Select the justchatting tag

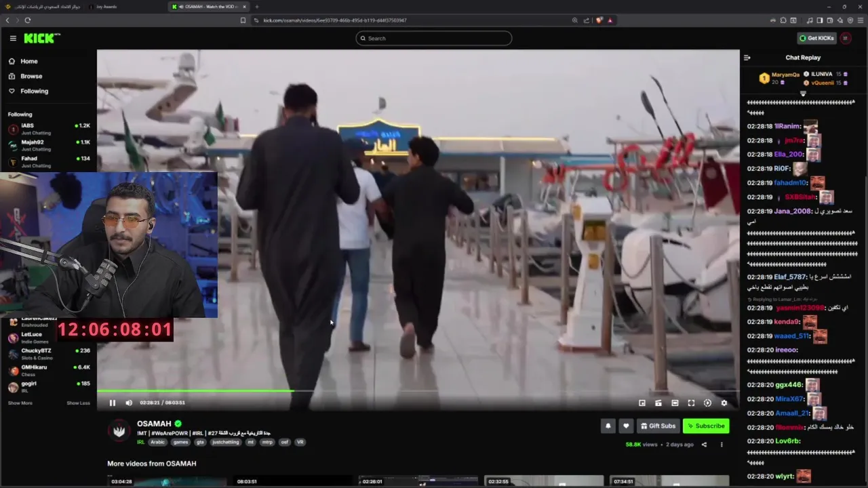pos(225,442)
